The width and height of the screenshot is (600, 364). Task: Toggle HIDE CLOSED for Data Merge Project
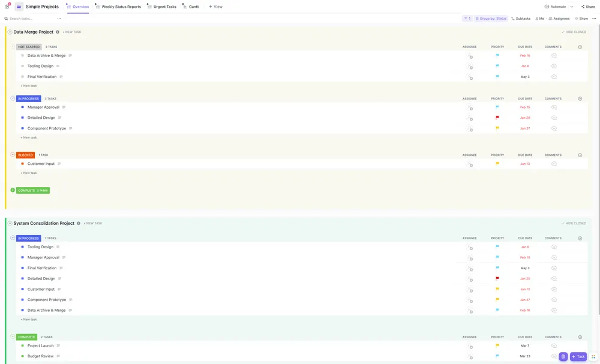click(x=574, y=32)
